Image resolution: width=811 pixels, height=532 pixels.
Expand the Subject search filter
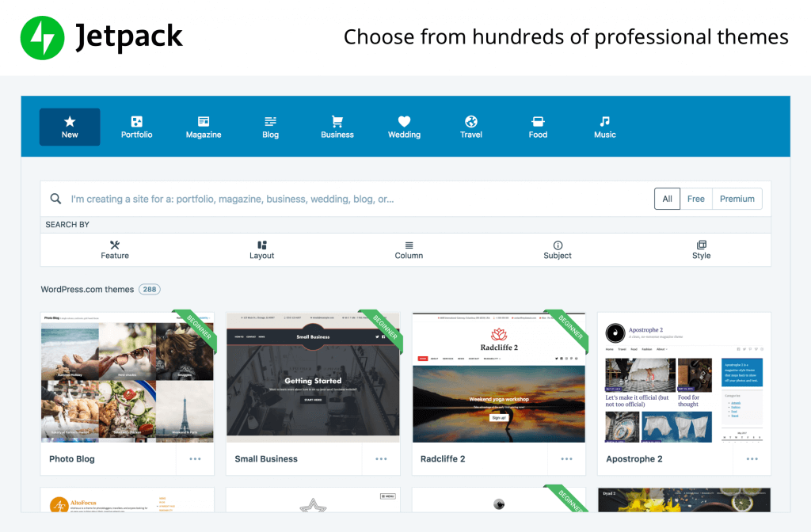tap(558, 249)
